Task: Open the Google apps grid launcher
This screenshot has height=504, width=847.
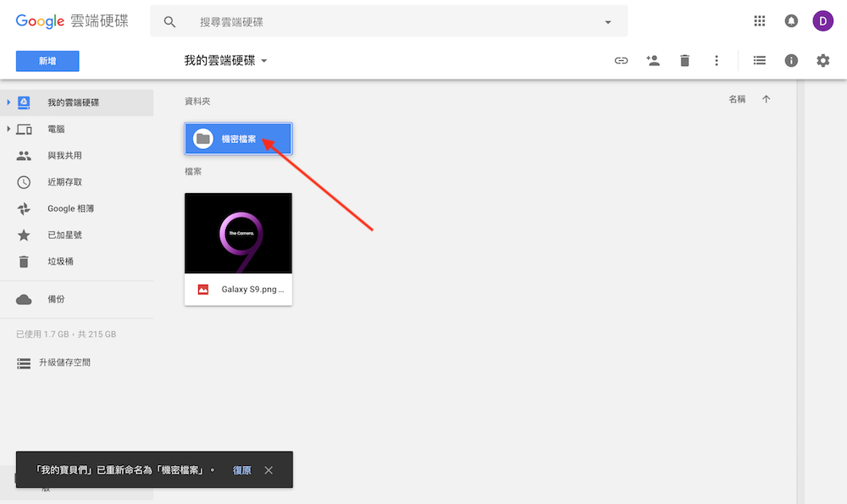Action: pyautogui.click(x=760, y=20)
